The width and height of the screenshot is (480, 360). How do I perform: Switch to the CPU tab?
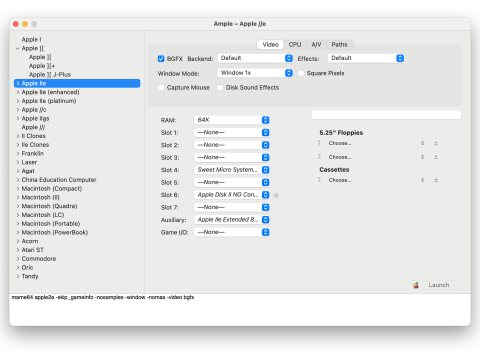[x=295, y=45]
